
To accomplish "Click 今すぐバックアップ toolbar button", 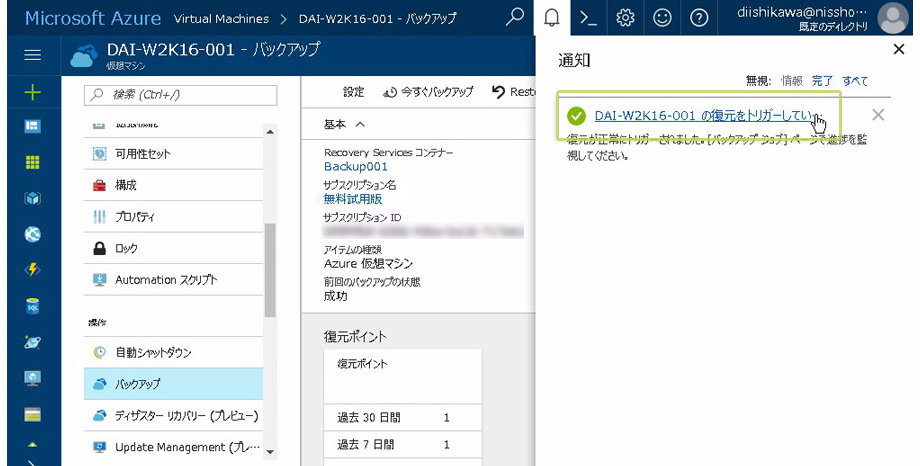I will 428,92.
